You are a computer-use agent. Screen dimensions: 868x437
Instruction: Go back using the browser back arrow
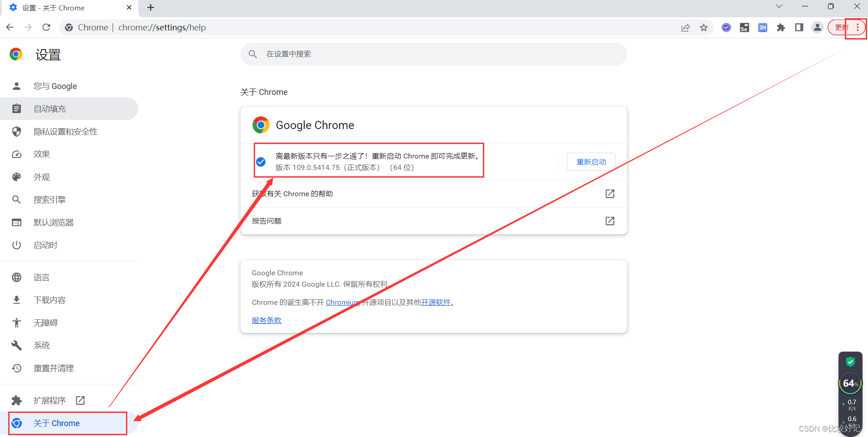coord(10,27)
